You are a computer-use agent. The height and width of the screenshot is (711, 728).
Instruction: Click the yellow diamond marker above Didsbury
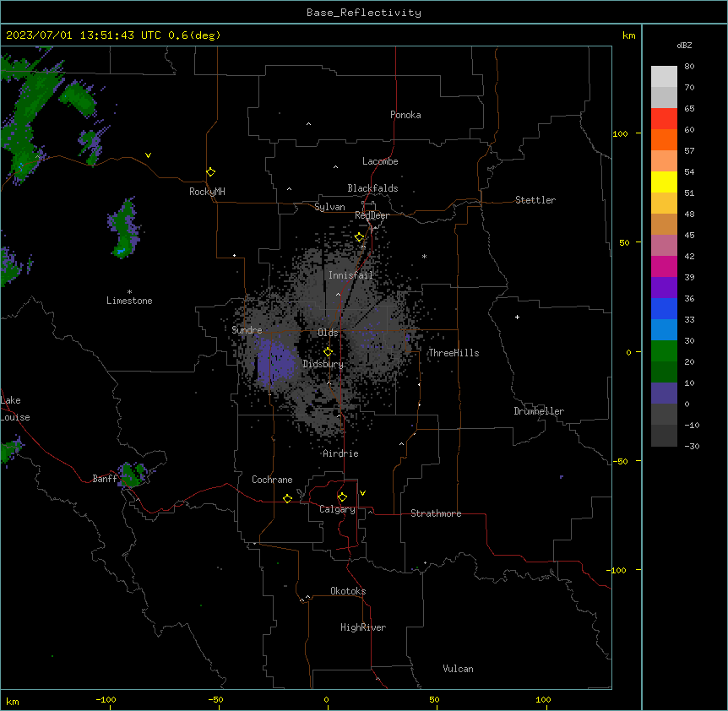pyautogui.click(x=329, y=351)
